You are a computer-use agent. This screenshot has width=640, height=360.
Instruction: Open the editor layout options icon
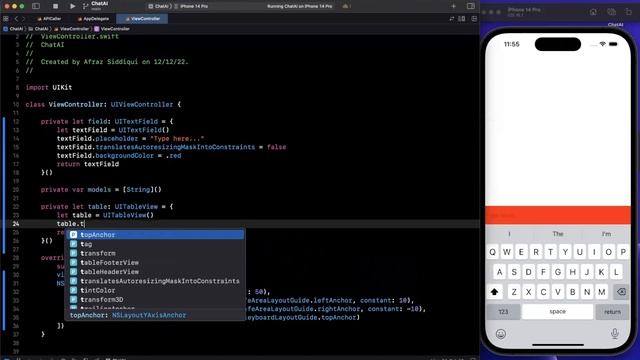462,18
